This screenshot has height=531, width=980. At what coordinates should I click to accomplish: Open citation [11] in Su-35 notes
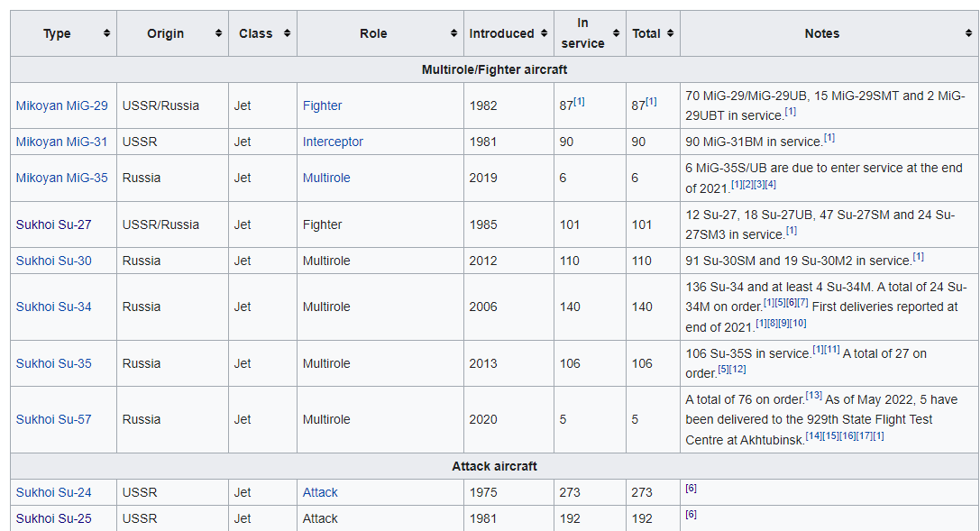832,349
